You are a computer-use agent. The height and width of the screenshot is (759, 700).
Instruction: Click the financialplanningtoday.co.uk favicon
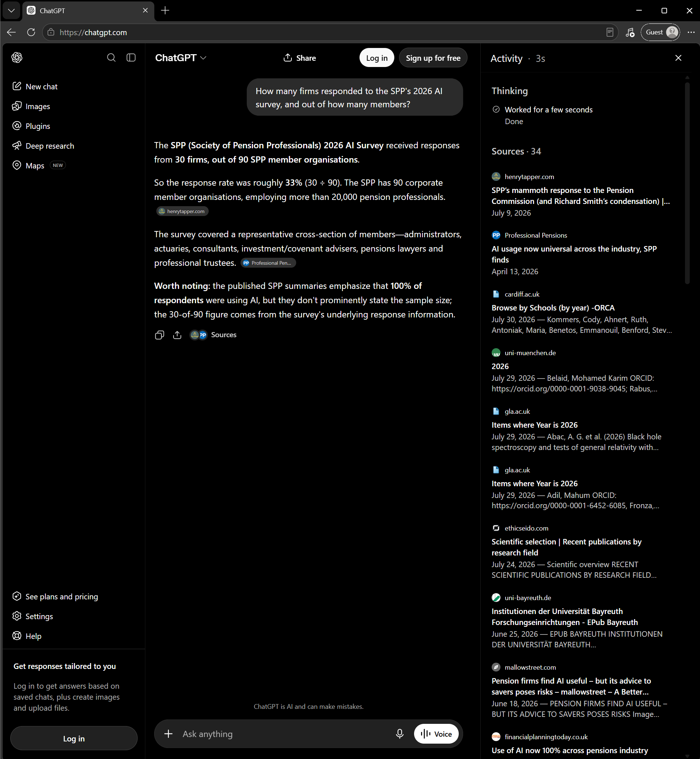pyautogui.click(x=496, y=737)
